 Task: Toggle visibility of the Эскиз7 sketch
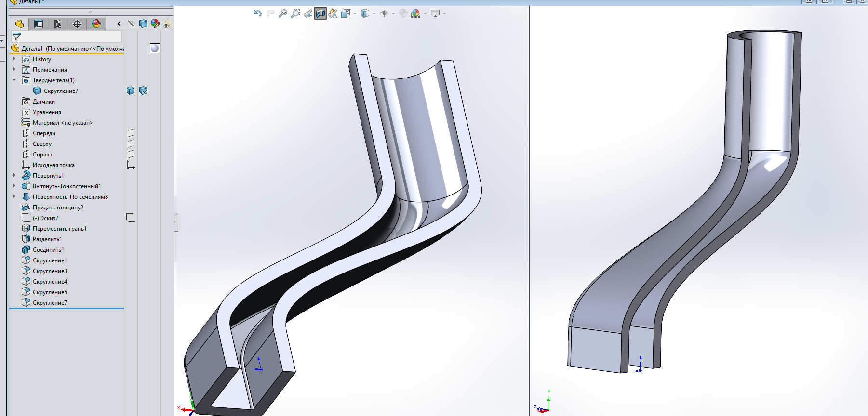(x=131, y=218)
